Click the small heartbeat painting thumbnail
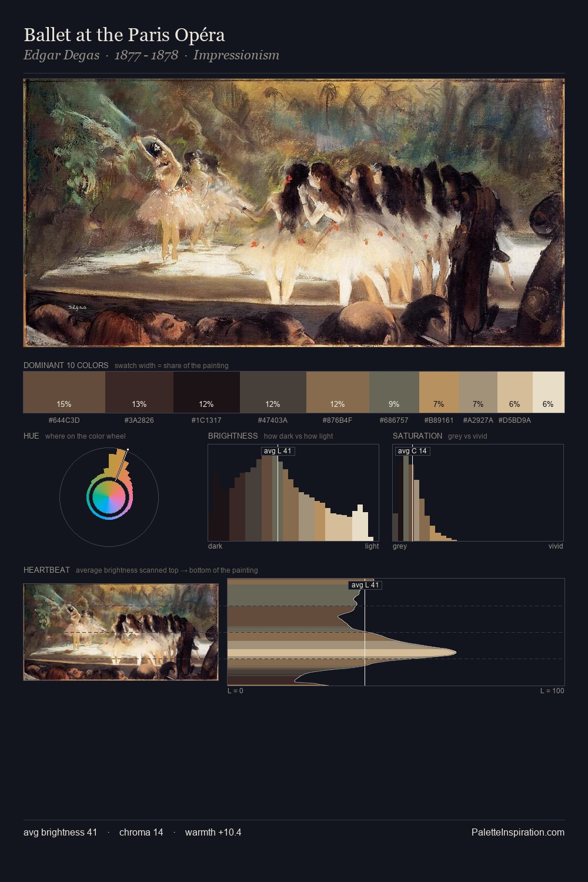 coord(121,632)
